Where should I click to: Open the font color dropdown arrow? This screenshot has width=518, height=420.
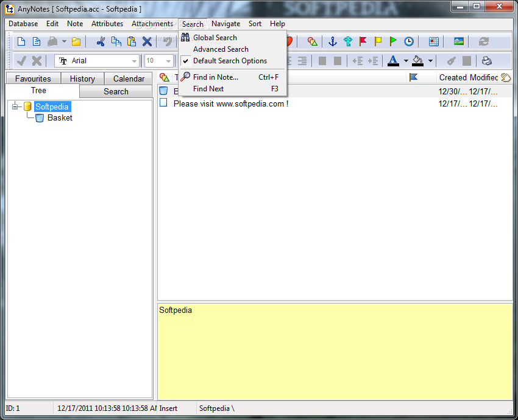pos(406,61)
